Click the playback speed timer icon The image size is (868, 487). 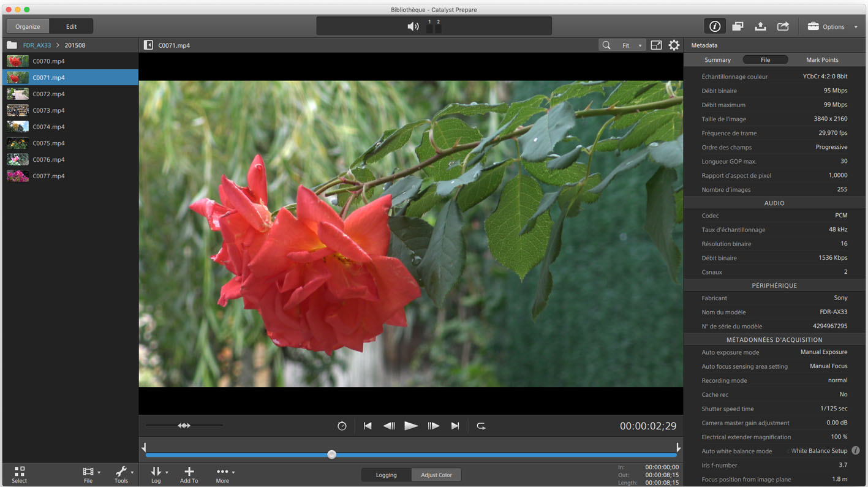pyautogui.click(x=342, y=426)
